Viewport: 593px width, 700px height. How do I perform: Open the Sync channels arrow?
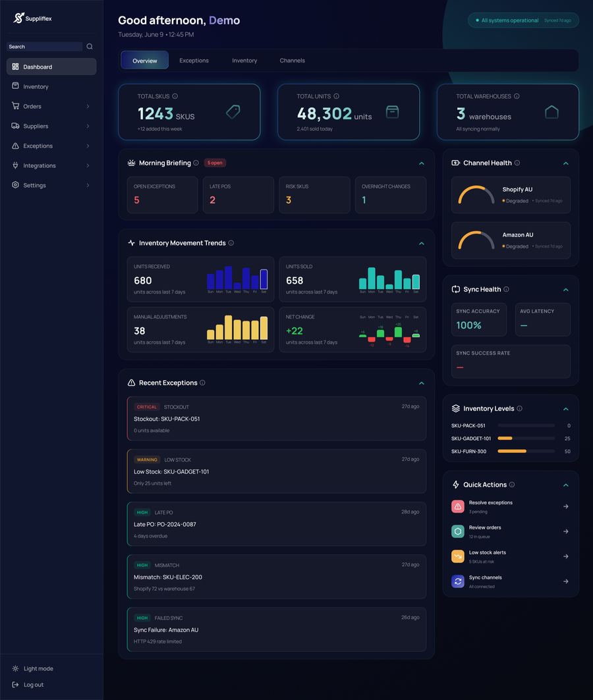coord(566,581)
